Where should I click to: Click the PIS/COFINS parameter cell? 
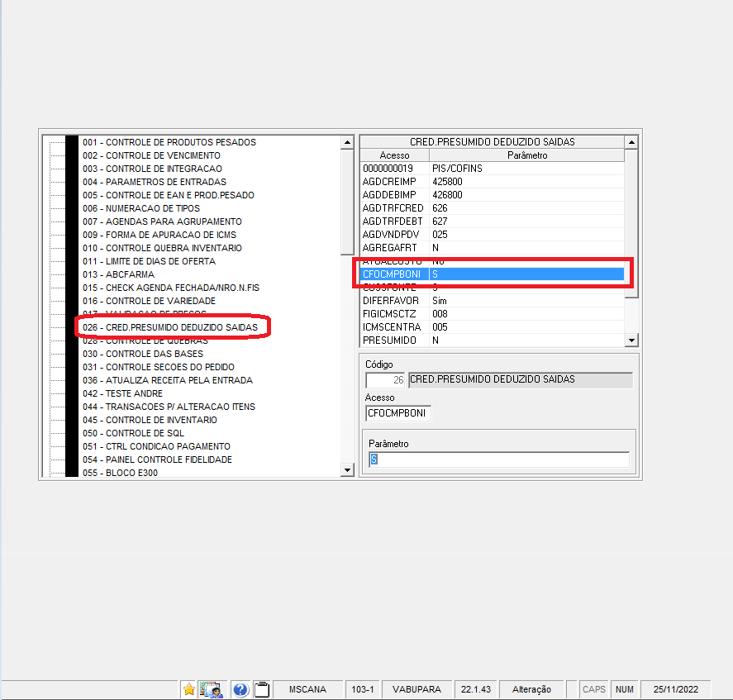point(527,169)
